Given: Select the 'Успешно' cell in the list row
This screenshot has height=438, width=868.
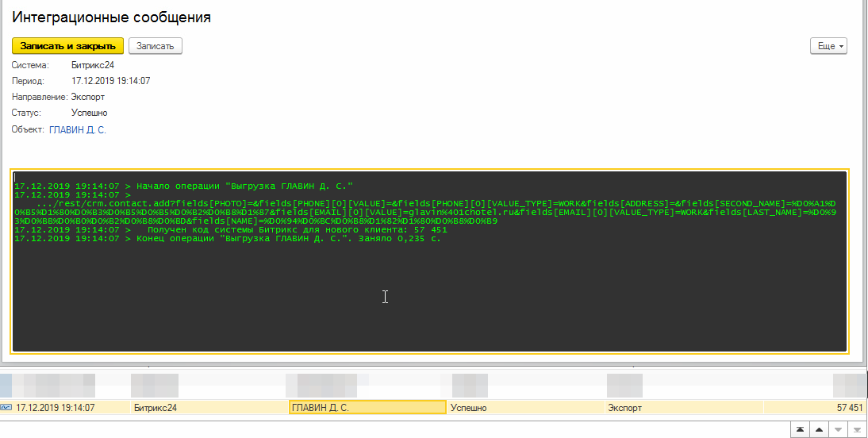Looking at the screenshot, I should 526,408.
